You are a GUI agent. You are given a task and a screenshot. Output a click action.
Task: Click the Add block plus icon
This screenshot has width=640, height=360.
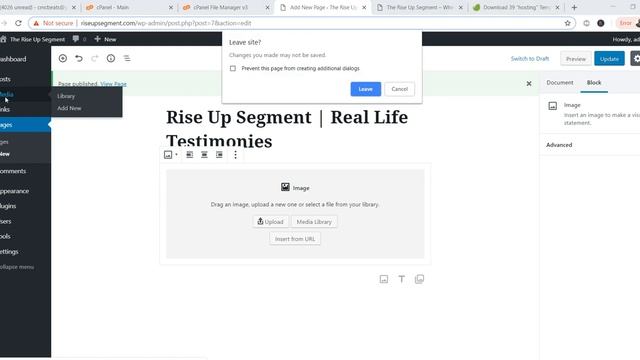click(x=62, y=58)
